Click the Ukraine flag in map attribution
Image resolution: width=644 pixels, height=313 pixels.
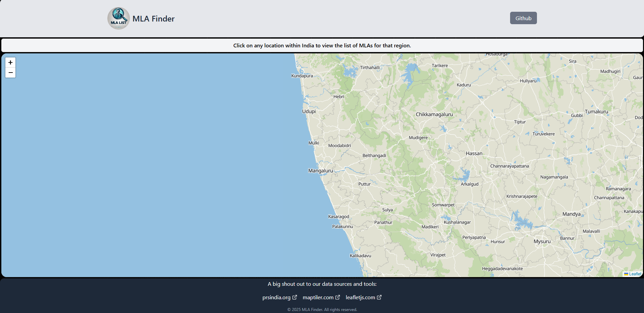[x=626, y=274]
